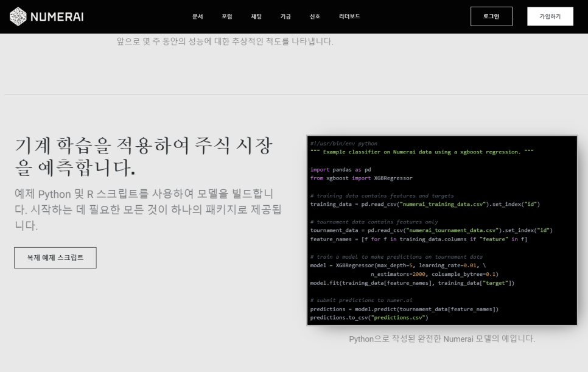Open the 채팅 nav link

pos(256,16)
